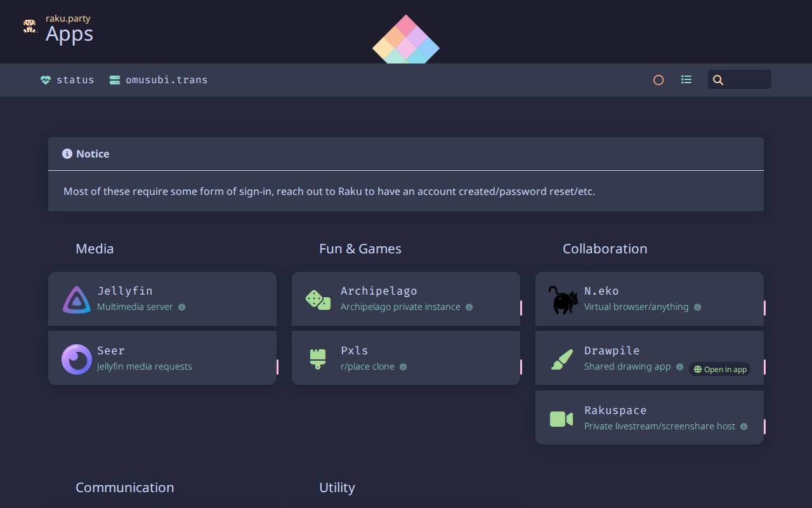Collapse the Communication section heading
This screenshot has width=812, height=508.
tap(125, 488)
